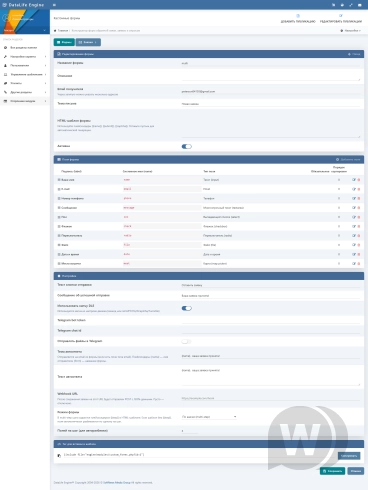Delete the file type field row
This screenshot has width=368, height=490.
coord(359,245)
